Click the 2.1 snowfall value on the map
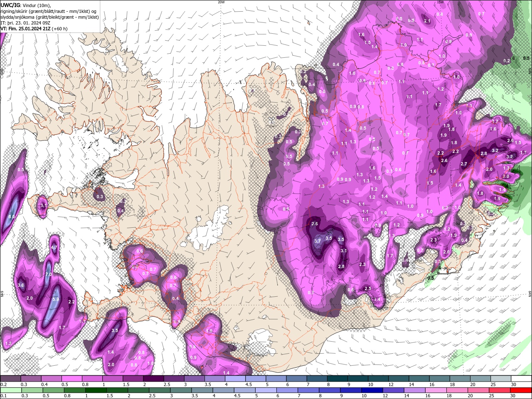532x399 pixels. click(427, 21)
